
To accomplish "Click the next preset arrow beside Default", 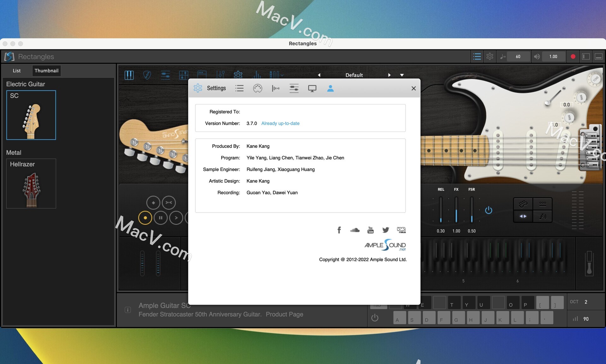I will tap(389, 75).
